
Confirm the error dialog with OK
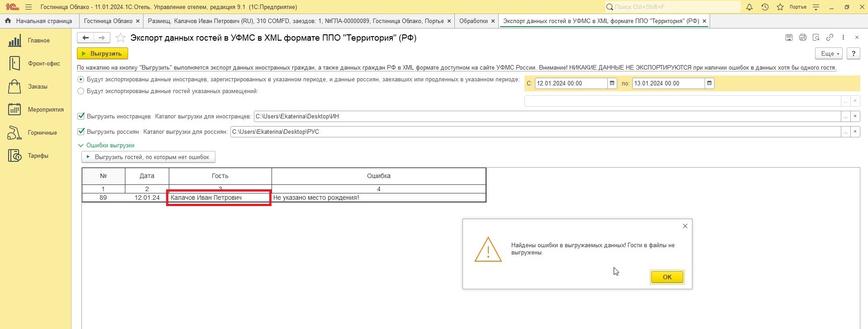pos(667,277)
